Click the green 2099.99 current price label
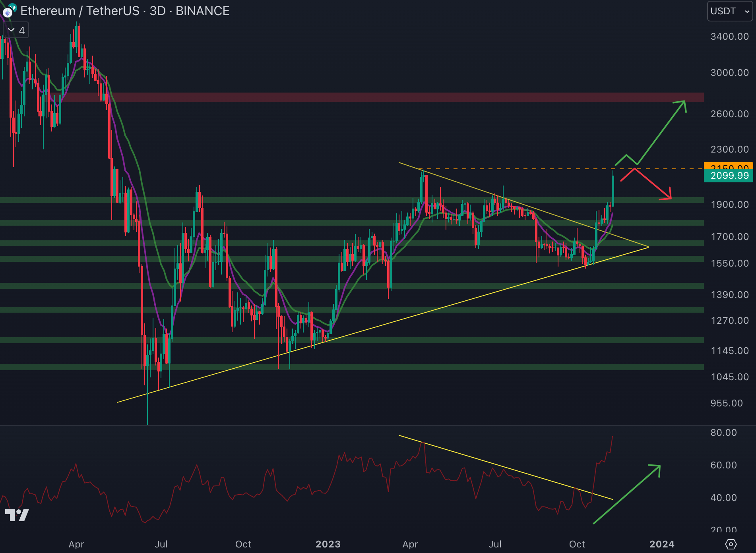756x553 pixels. (x=729, y=176)
